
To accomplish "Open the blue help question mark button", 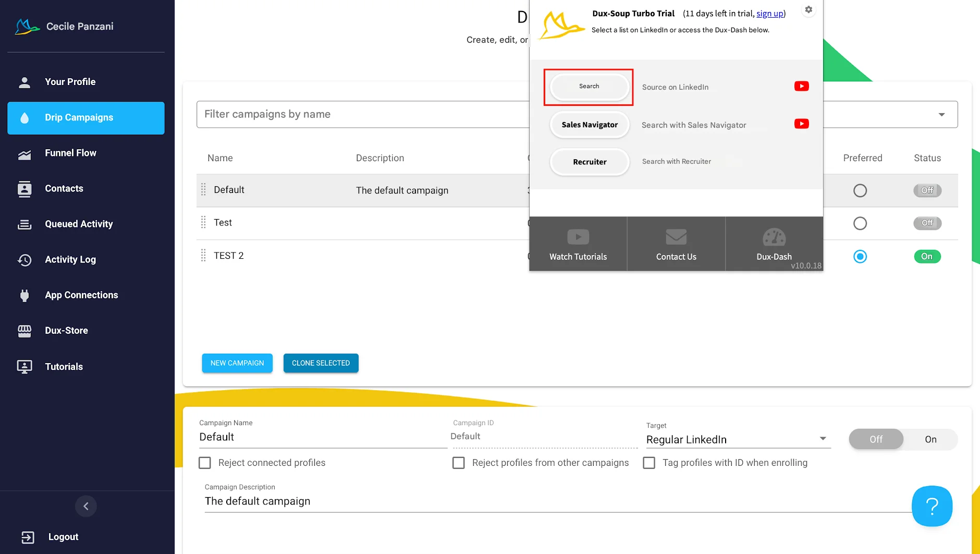I will pos(932,506).
